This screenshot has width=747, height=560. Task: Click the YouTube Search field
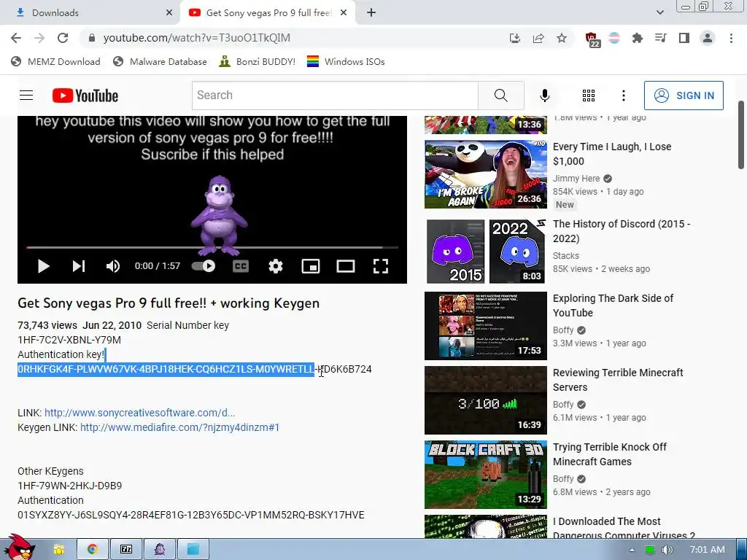335,96
